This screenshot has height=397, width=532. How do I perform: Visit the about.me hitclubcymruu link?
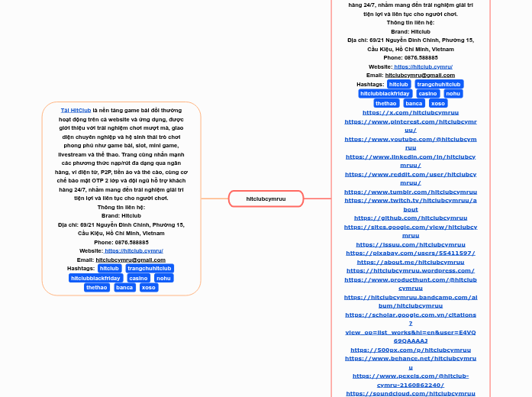(x=411, y=262)
